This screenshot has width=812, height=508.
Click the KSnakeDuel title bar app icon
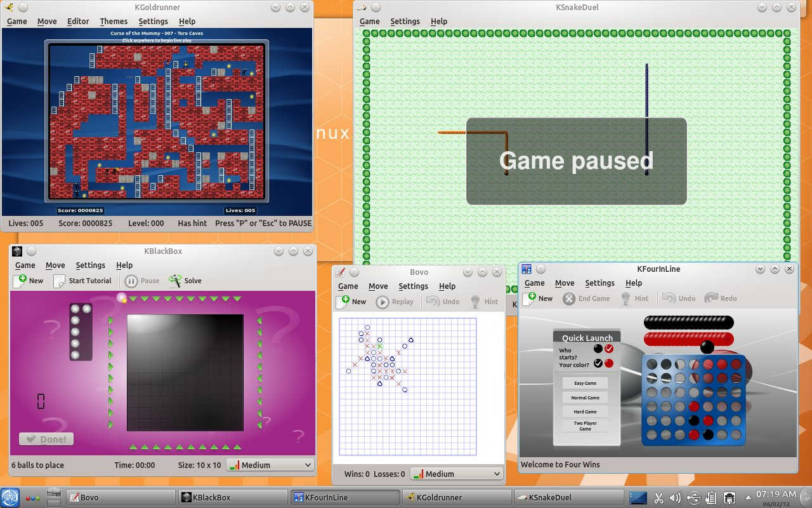(x=361, y=7)
